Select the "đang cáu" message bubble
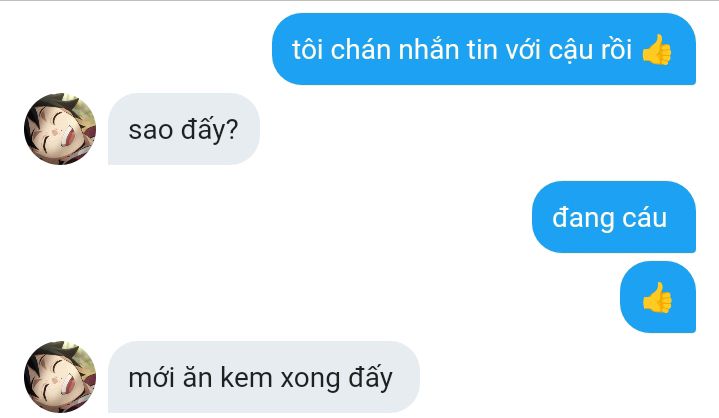This screenshot has width=719, height=418. coord(614,217)
